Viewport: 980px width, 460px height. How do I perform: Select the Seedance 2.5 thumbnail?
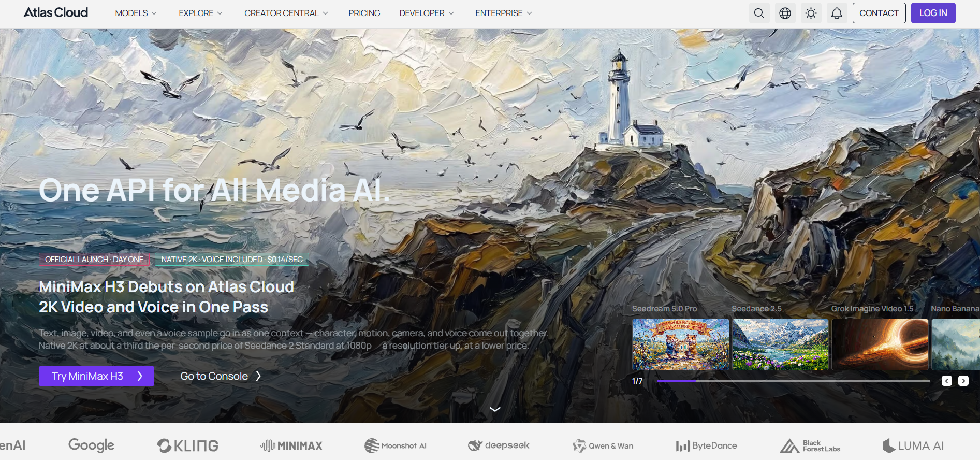(780, 344)
